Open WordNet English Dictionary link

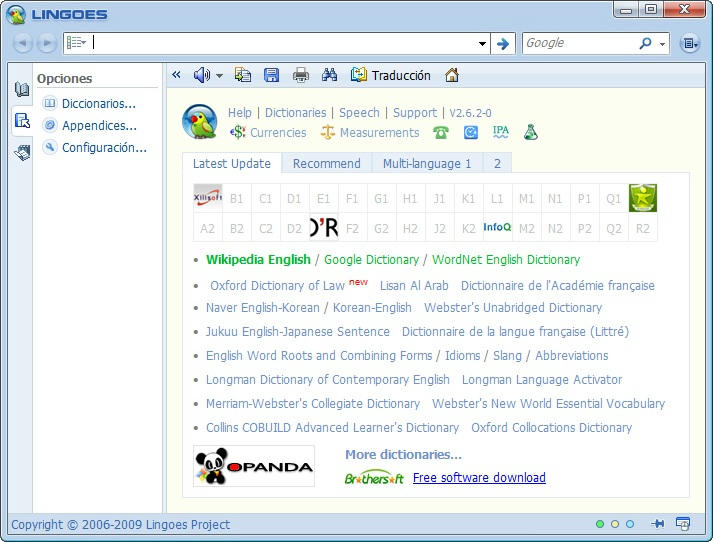tap(506, 260)
